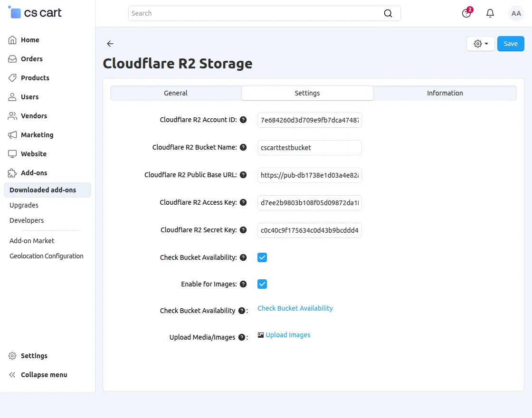This screenshot has height=418, width=532.
Task: Click help icon beside Check Bucket Availability link
Action: (242, 311)
